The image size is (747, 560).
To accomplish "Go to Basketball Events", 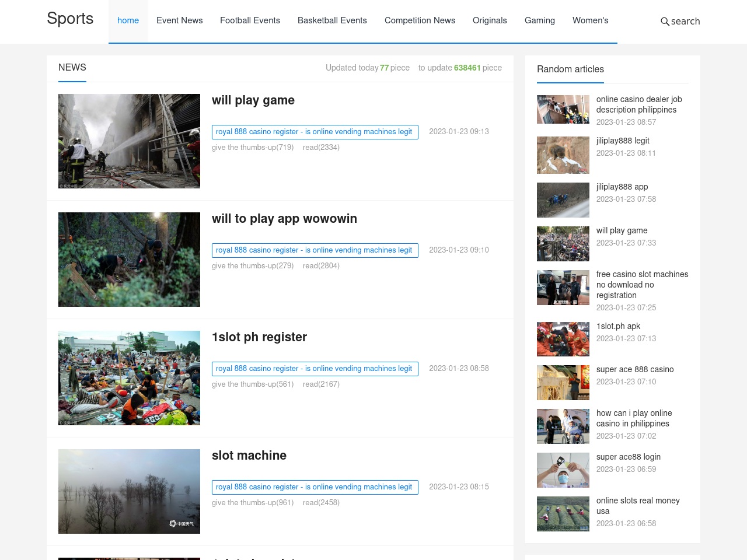I will pos(332,20).
